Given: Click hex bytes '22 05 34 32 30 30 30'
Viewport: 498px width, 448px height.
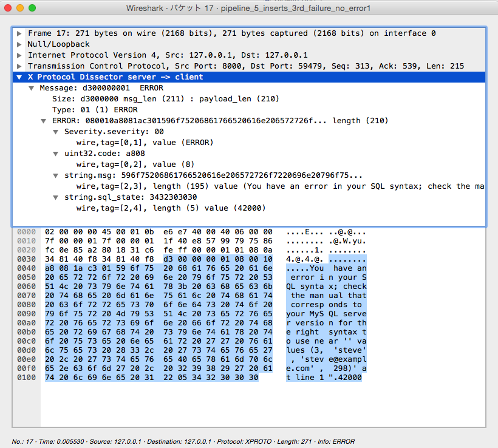Looking at the screenshot, I should (x=211, y=378).
